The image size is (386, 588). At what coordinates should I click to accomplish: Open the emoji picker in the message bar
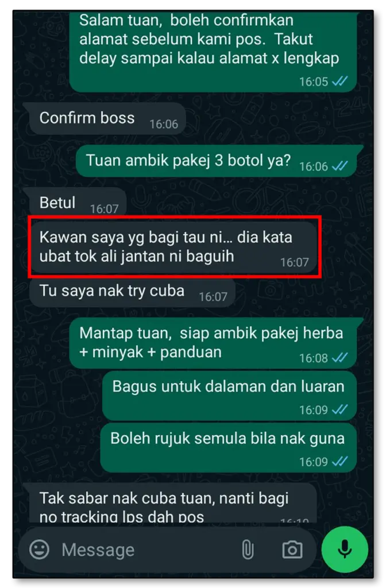tap(39, 550)
